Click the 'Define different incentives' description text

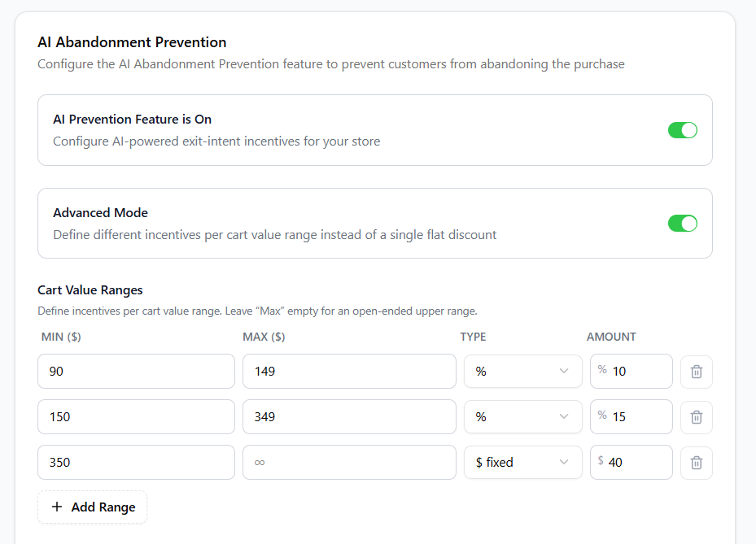275,235
